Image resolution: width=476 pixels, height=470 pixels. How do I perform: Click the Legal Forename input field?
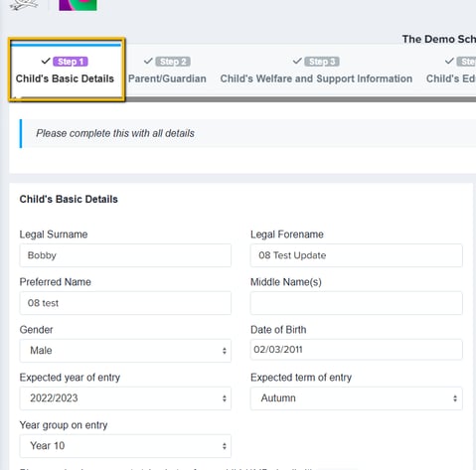tap(356, 255)
